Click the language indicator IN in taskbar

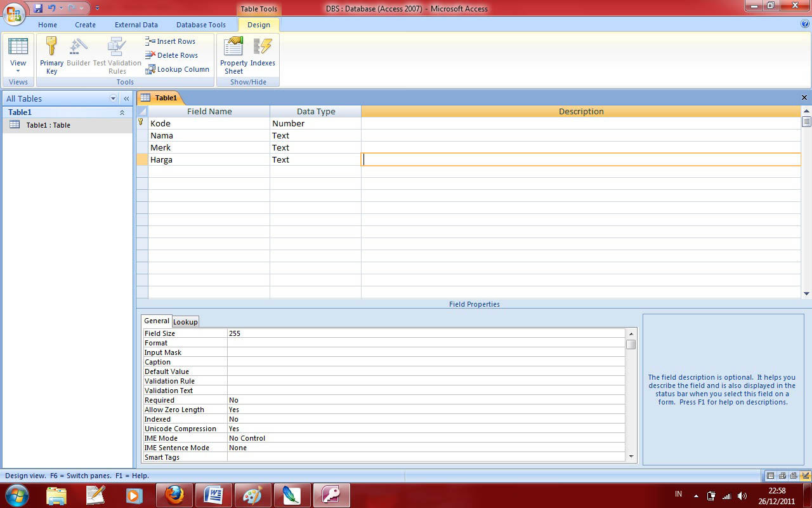679,495
